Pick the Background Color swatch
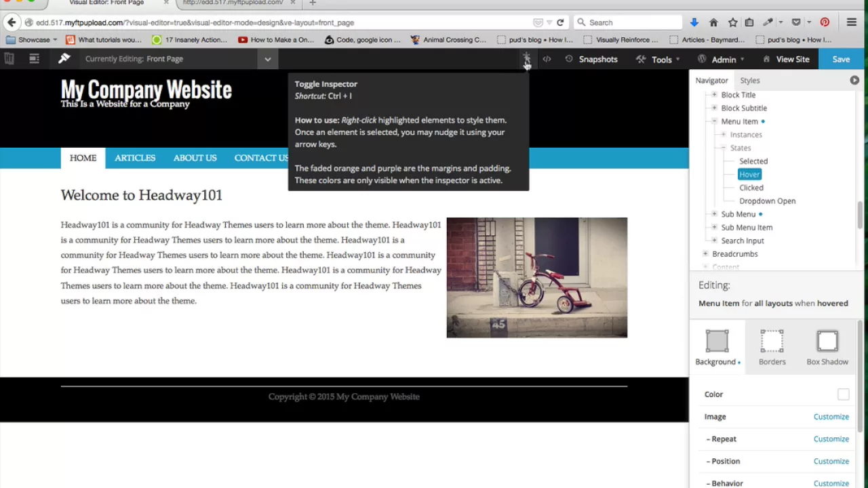Image resolution: width=868 pixels, height=488 pixels. pos(843,394)
